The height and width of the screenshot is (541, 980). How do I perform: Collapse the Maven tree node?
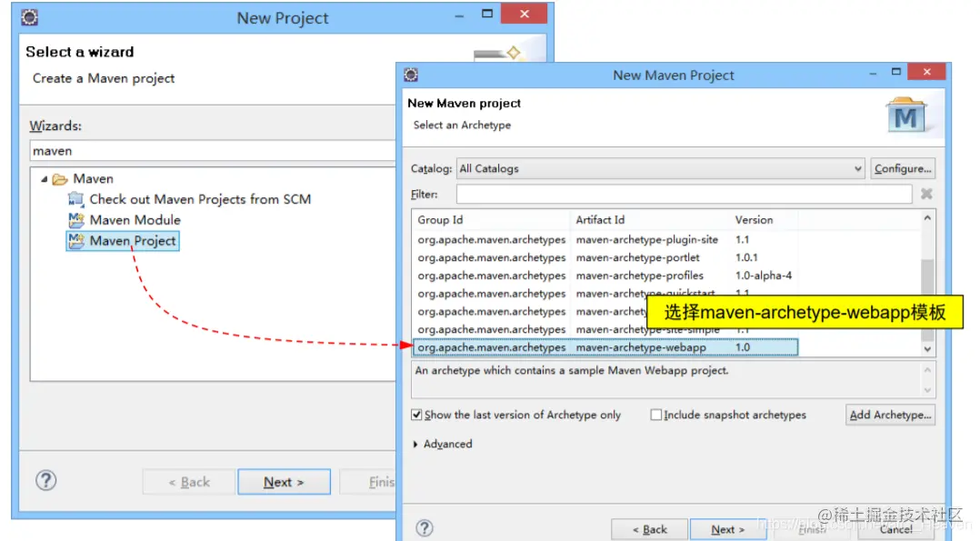pyautogui.click(x=44, y=179)
